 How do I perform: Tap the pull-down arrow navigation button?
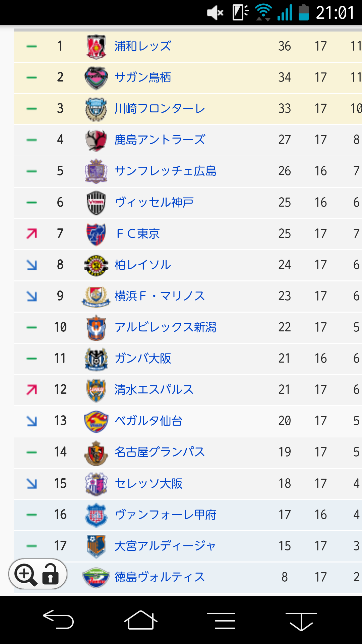301,620
